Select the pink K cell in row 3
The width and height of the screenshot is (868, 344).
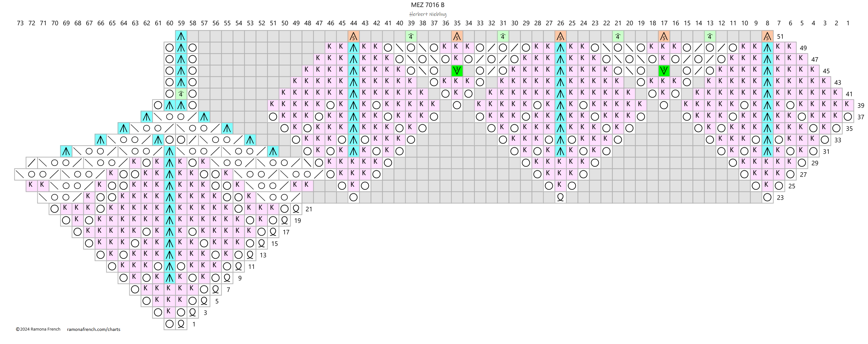tap(170, 312)
